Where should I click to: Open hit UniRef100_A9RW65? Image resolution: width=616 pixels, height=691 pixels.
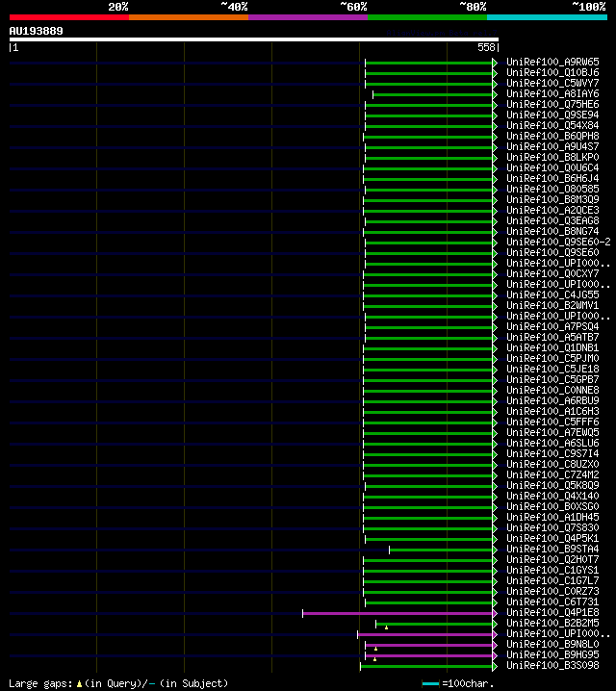(x=552, y=63)
